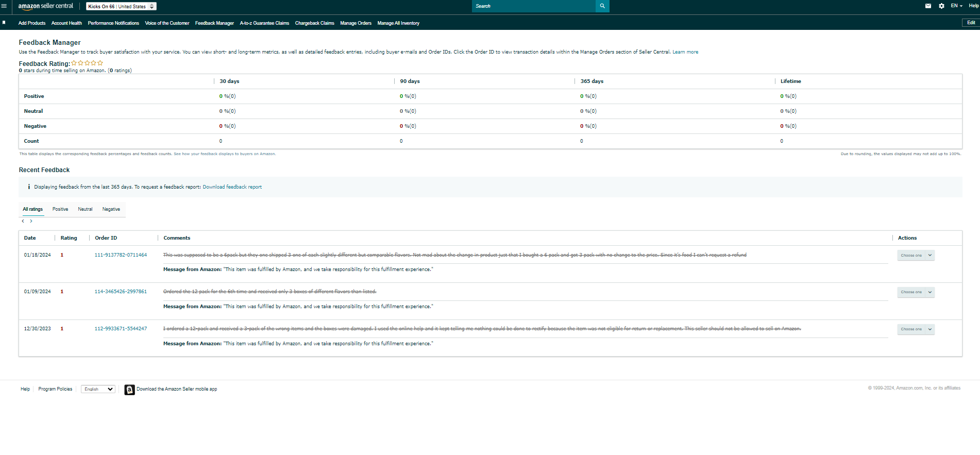
Task: Click the bookmark icon beside Add Products
Action: click(4, 23)
